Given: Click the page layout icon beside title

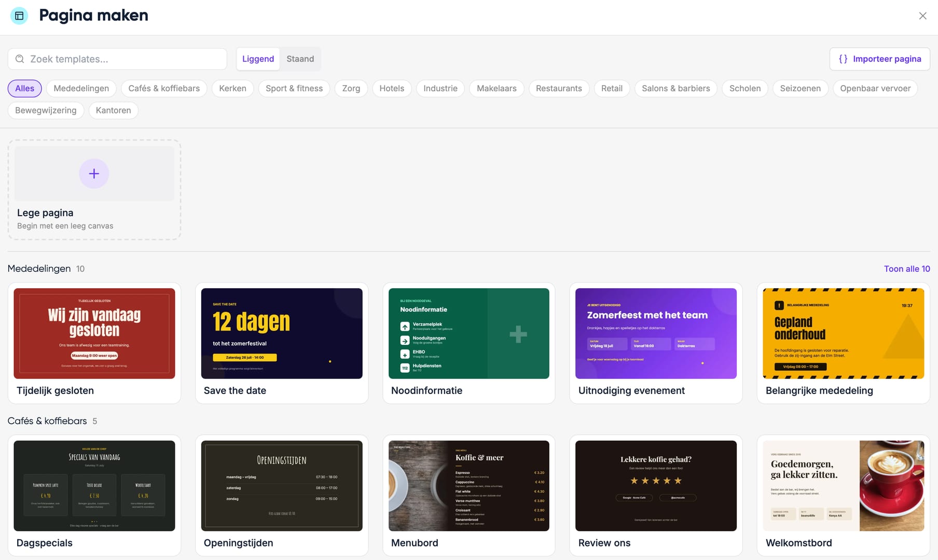Looking at the screenshot, I should click(19, 16).
